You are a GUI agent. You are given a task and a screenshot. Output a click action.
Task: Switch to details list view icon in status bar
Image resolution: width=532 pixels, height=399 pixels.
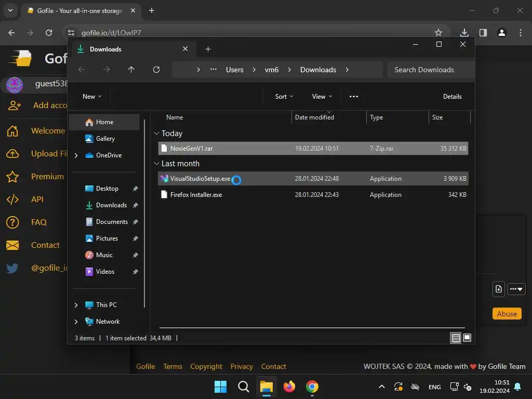(x=456, y=338)
